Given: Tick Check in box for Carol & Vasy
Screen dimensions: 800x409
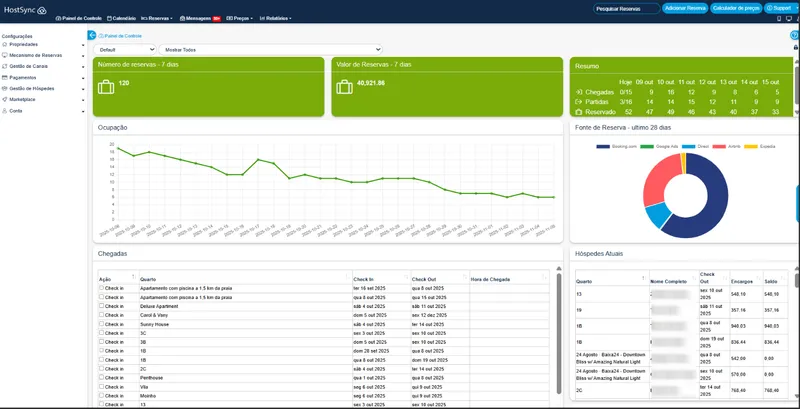Looking at the screenshot, I should coord(102,315).
